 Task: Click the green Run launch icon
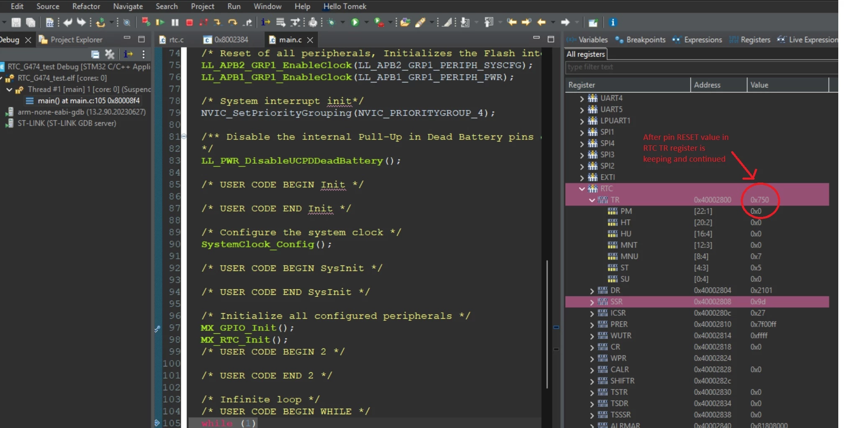point(355,22)
